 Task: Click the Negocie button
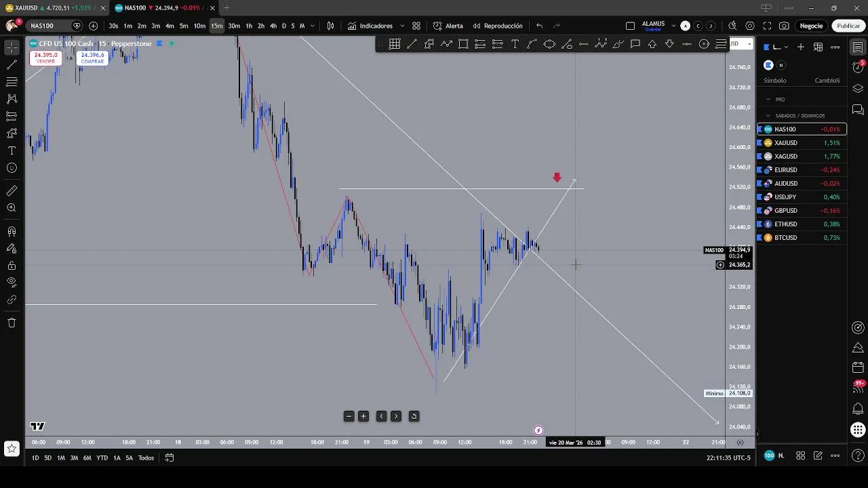[811, 26]
